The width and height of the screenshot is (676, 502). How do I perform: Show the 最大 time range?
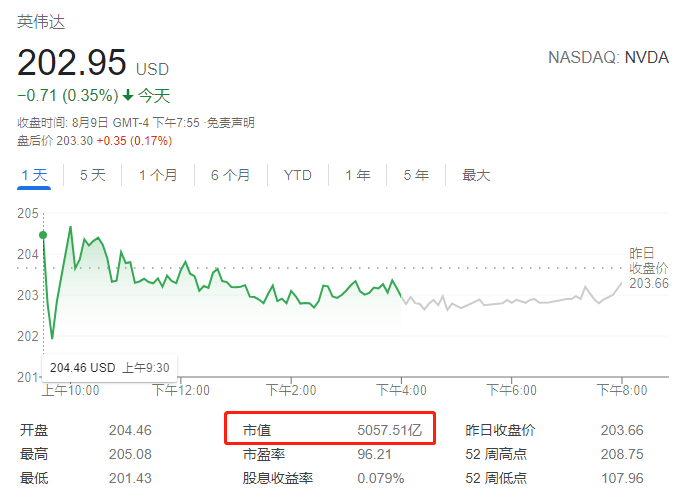pyautogui.click(x=476, y=175)
